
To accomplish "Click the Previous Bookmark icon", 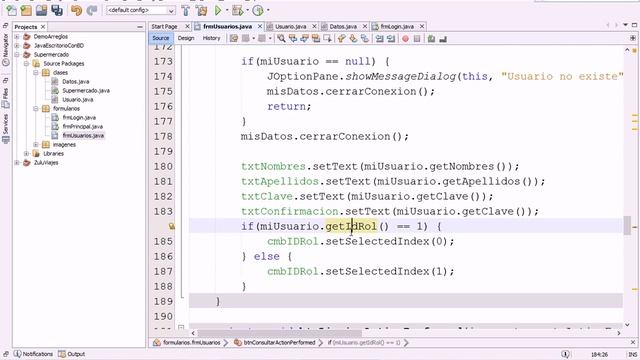I will tap(342, 38).
